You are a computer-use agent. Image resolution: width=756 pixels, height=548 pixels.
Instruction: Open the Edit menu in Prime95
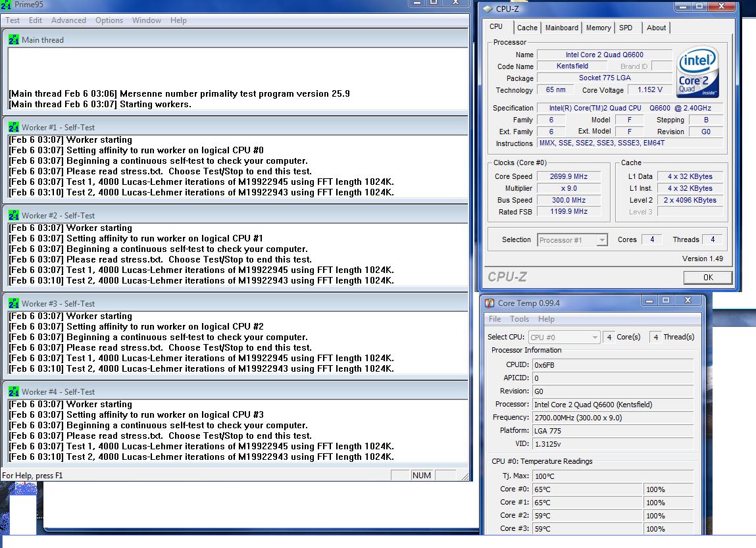35,20
